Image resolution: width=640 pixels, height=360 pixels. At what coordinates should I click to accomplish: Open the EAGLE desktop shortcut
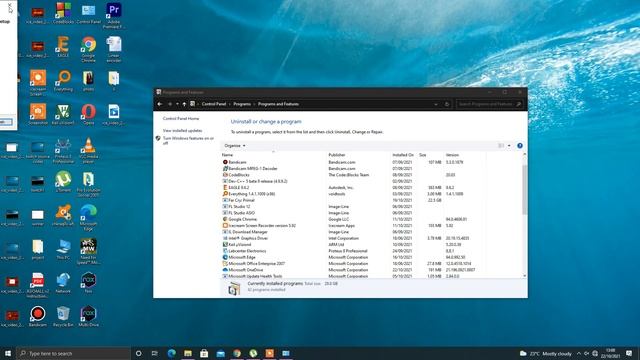(x=63, y=47)
